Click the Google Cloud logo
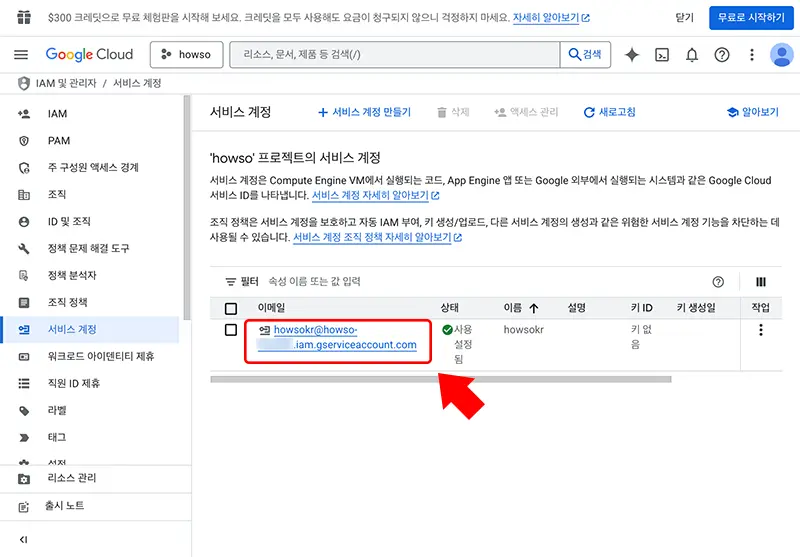The width and height of the screenshot is (800, 557). [89, 55]
